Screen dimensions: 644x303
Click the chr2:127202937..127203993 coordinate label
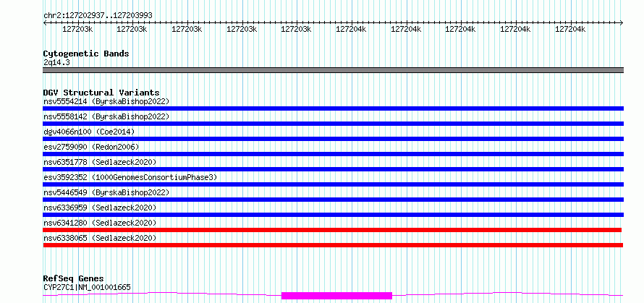click(98, 15)
